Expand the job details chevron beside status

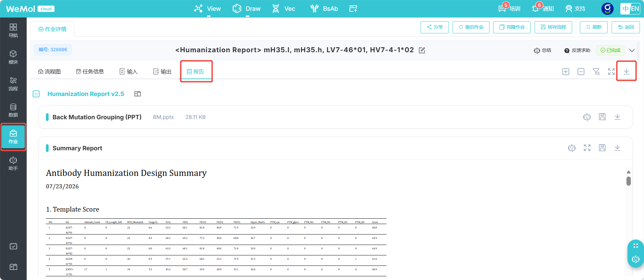pyautogui.click(x=632, y=50)
